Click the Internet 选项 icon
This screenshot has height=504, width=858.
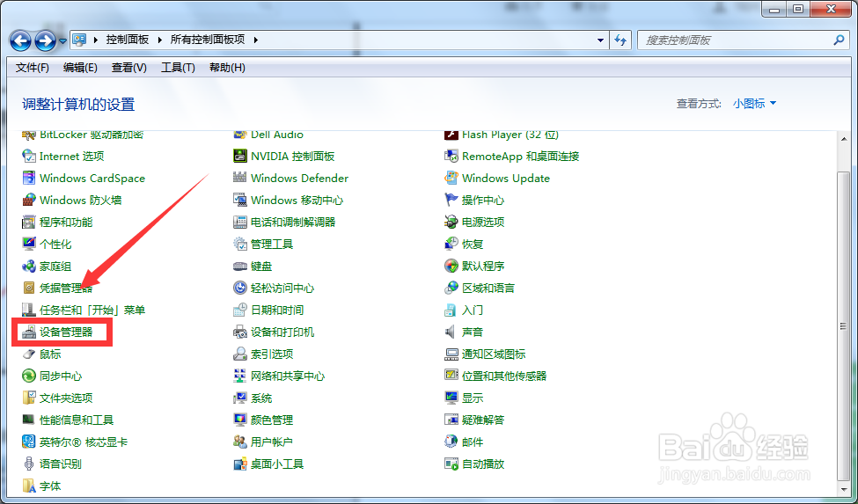point(28,157)
